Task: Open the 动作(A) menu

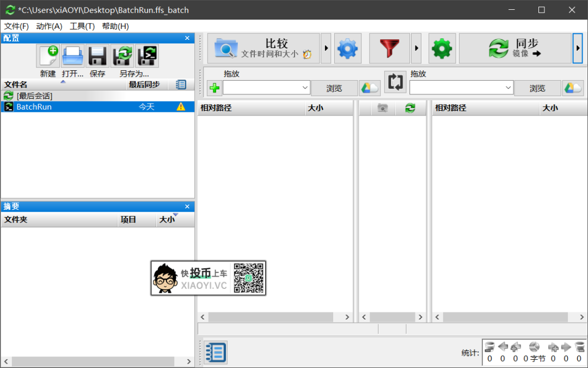Action: [49, 26]
